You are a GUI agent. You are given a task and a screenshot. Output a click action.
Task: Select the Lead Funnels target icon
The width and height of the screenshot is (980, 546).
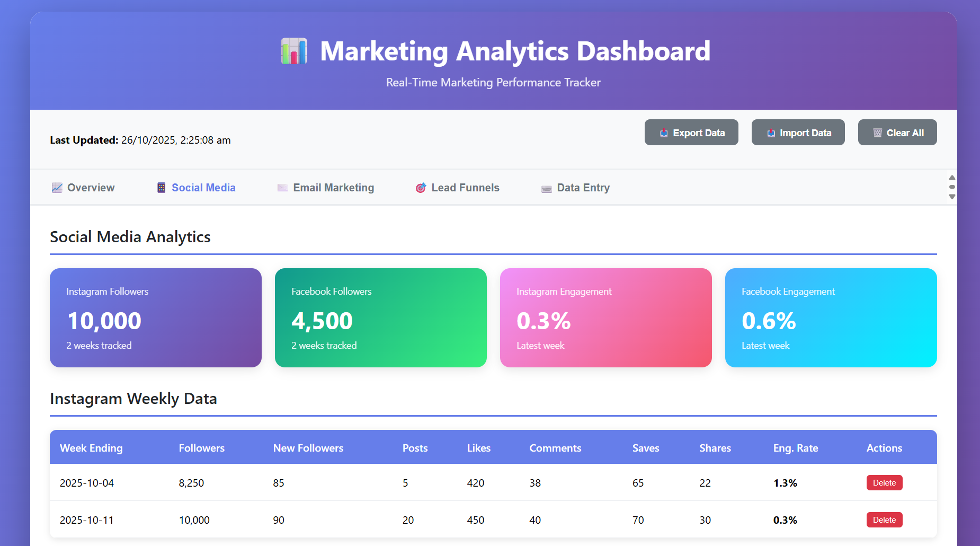pyautogui.click(x=420, y=187)
